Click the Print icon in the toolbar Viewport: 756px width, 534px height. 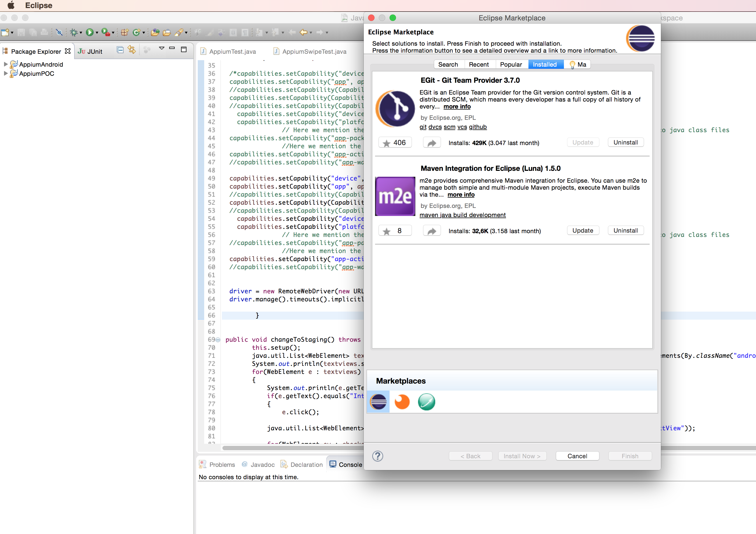coord(44,32)
